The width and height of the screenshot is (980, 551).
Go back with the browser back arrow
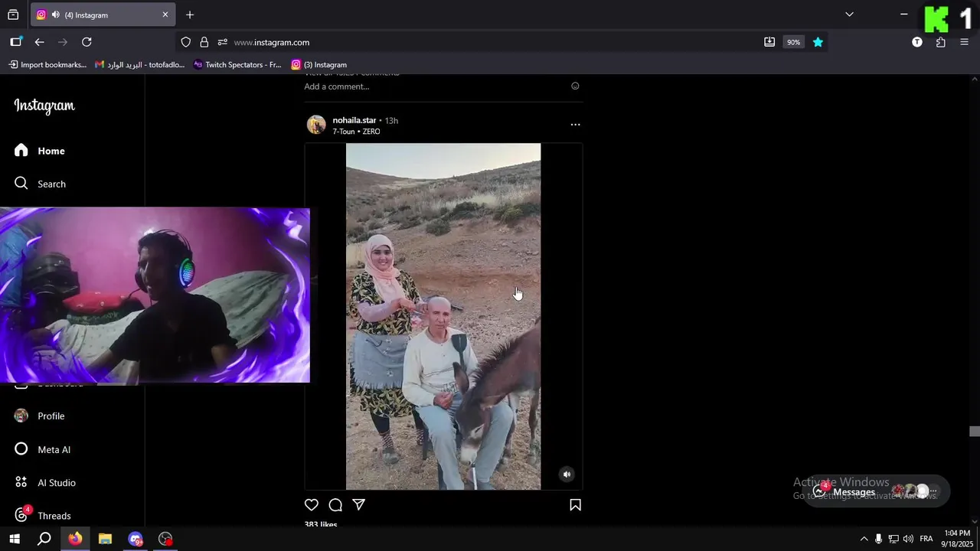[x=40, y=42]
